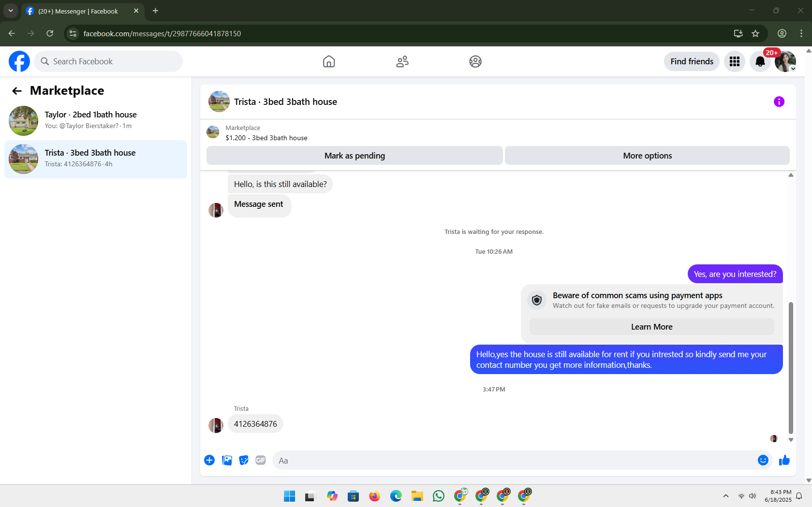Open the Chrome profile icon

(782, 33)
